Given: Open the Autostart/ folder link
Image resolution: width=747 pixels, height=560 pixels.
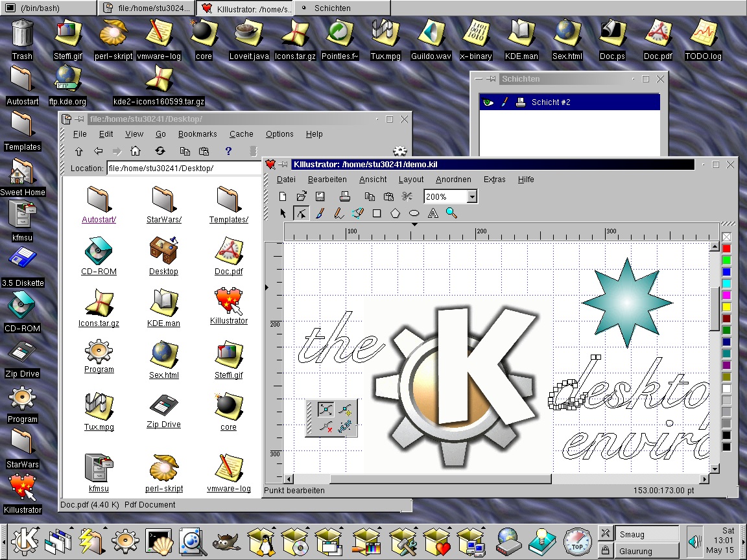Looking at the screenshot, I should pos(99,220).
